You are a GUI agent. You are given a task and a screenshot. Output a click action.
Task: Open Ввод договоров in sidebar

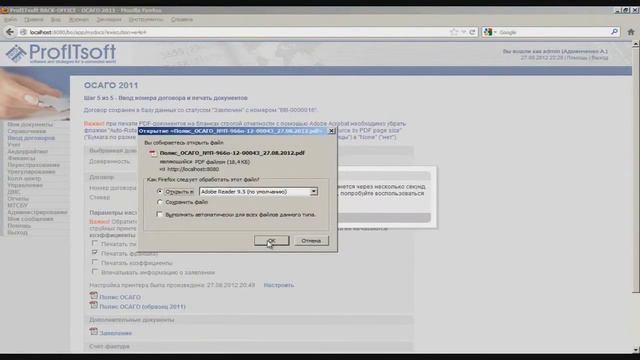click(31, 138)
